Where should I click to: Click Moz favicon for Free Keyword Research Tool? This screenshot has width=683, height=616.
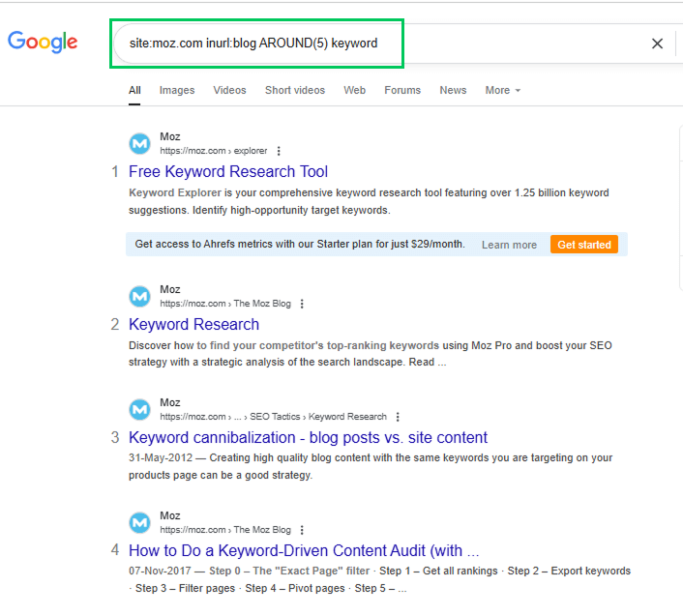[140, 143]
